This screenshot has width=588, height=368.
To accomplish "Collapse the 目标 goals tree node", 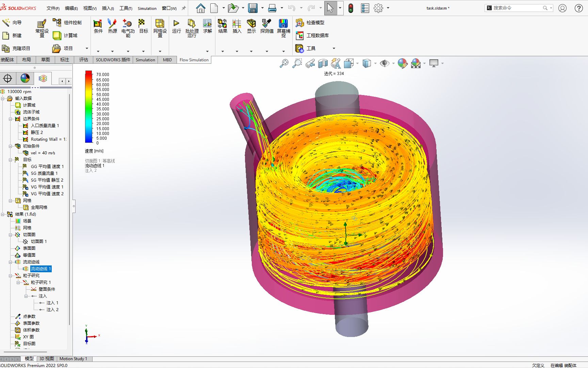I will [x=11, y=160].
